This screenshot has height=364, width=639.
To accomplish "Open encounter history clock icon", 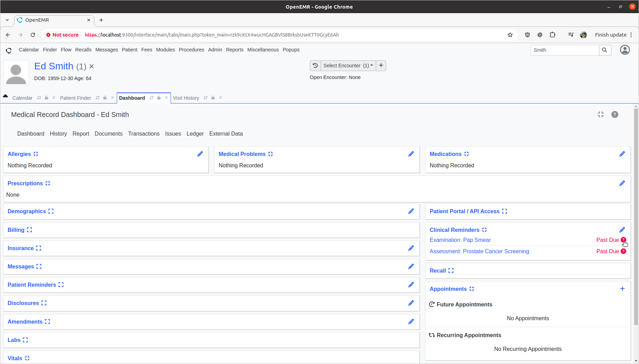I will (x=315, y=66).
